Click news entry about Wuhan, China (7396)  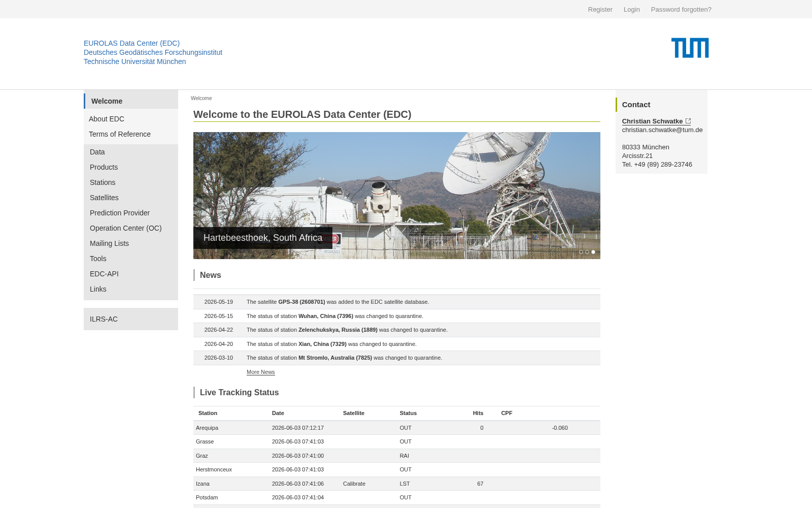397,316
